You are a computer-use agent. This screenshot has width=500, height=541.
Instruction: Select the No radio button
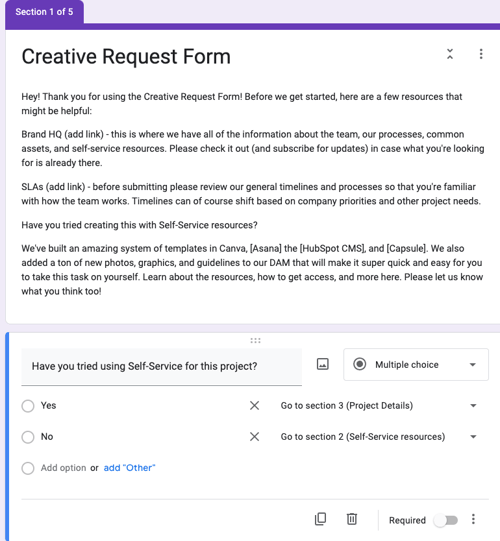click(28, 437)
